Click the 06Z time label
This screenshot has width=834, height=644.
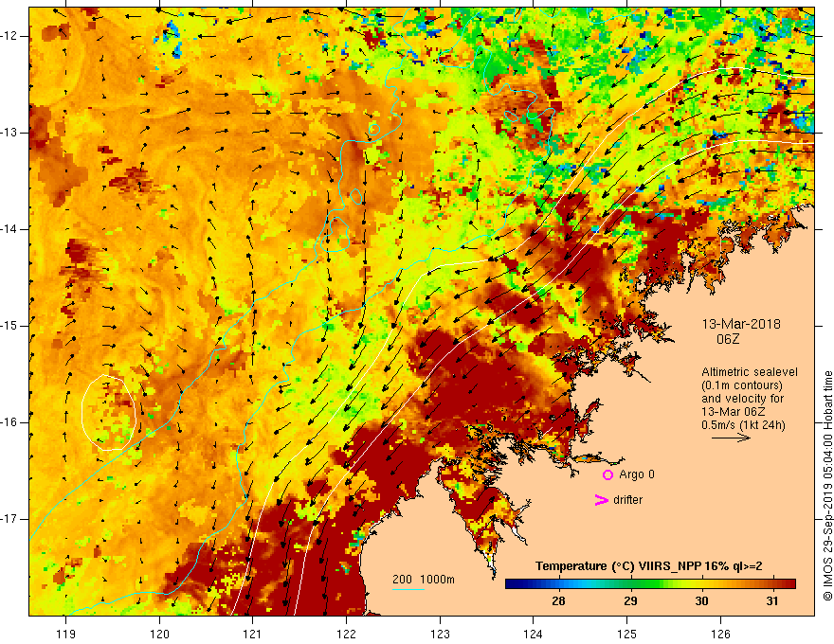click(728, 339)
